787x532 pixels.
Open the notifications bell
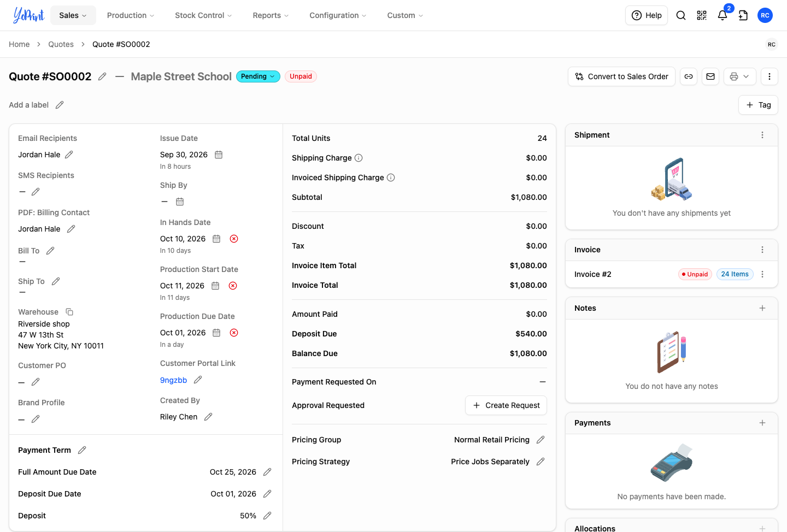(723, 15)
